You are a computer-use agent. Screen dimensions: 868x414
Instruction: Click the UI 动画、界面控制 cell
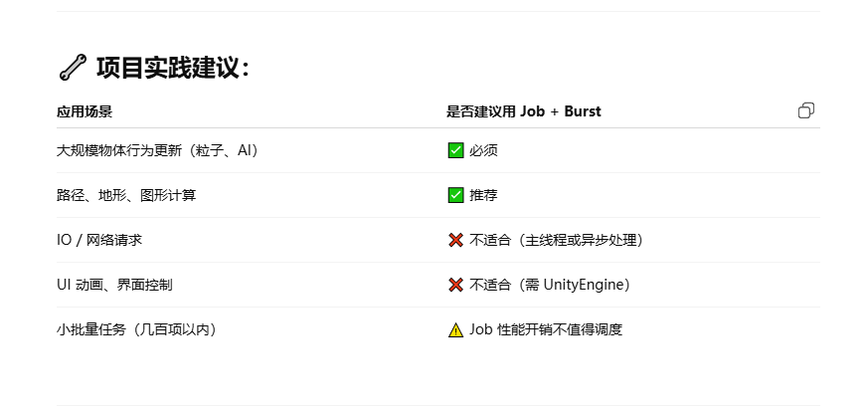(x=114, y=285)
